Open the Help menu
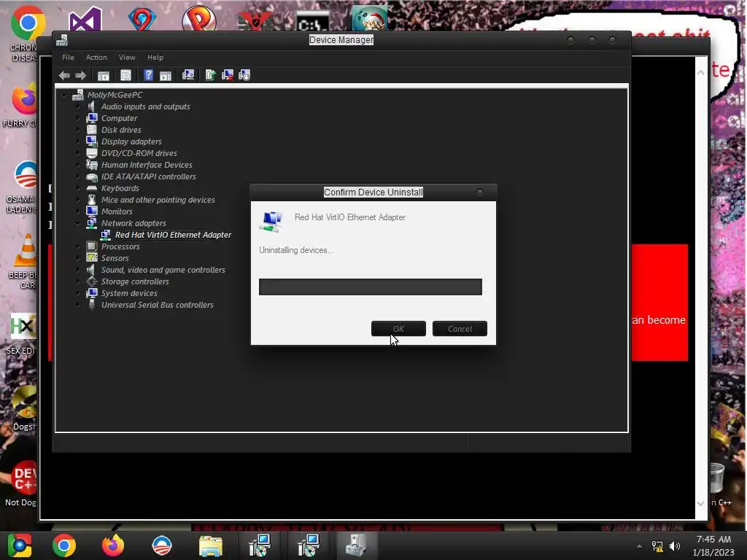Viewport: 747px width, 560px height. [x=155, y=57]
